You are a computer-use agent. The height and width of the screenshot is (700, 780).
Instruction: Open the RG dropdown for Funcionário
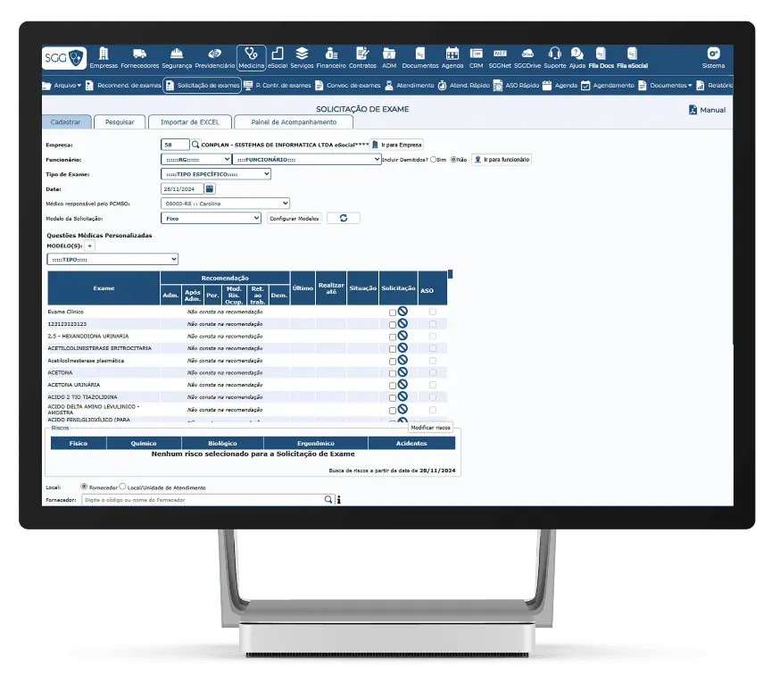coord(196,159)
